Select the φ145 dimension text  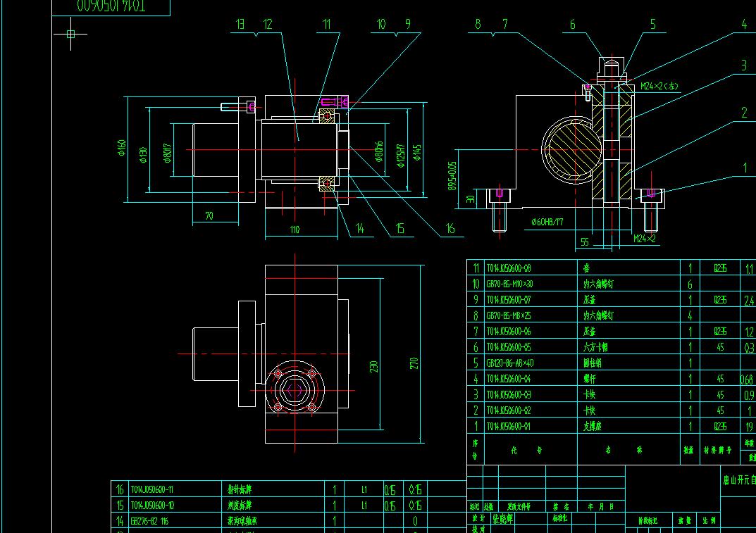417,152
